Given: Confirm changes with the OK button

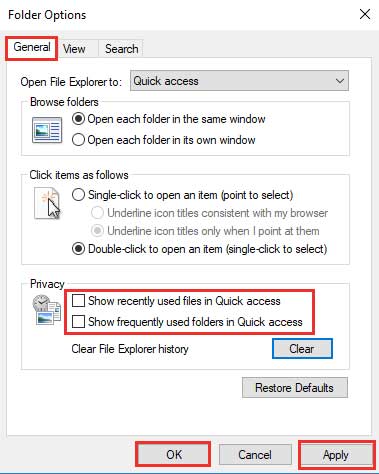Looking at the screenshot, I should 174,454.
